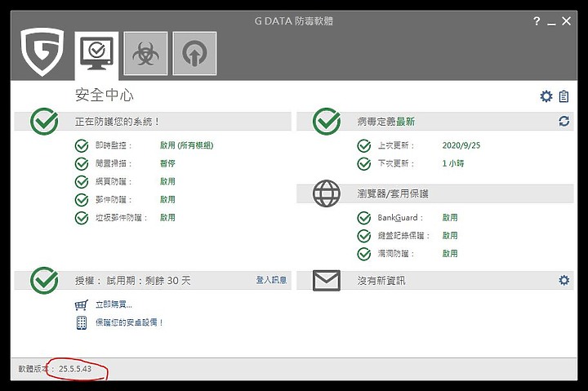Viewport: 588px width, 391px height.
Task: Click the Android device phone icon
Action: [x=82, y=322]
